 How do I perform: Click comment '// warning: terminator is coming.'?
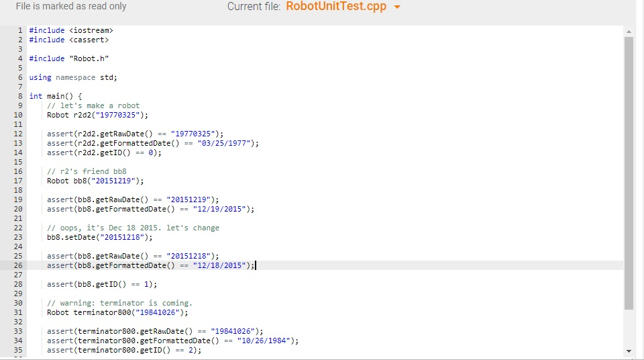coord(119,303)
